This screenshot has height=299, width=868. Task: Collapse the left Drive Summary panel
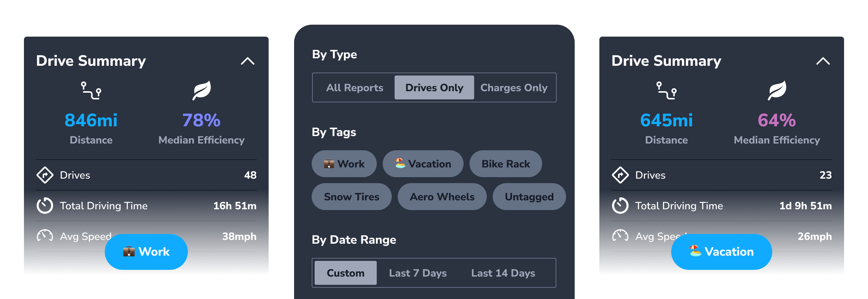(x=248, y=61)
